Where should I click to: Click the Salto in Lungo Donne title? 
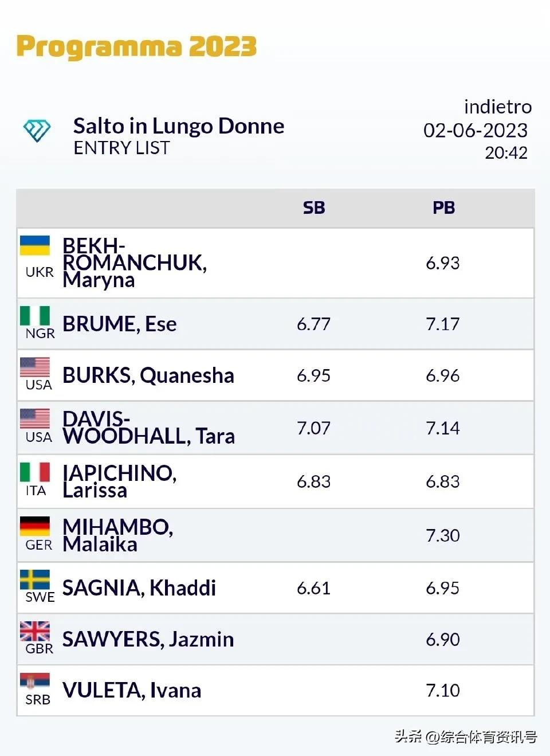179,126
